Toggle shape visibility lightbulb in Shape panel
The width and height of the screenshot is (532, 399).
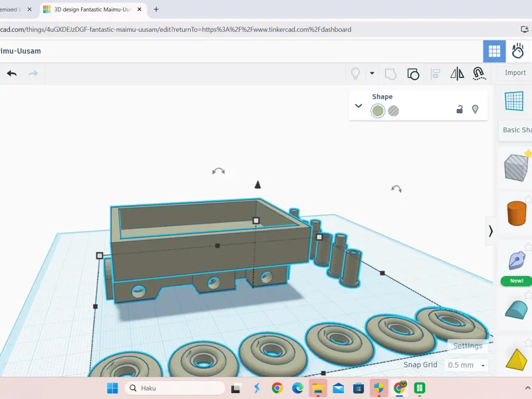point(475,109)
